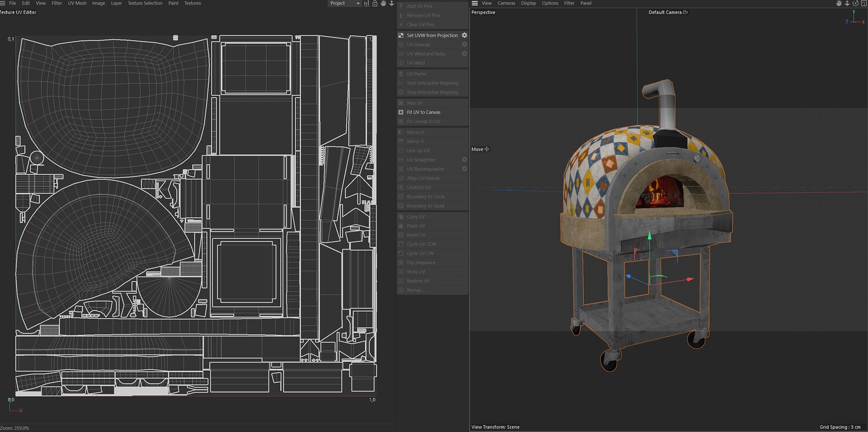
Task: Select the zoom arrows icon in UV editor header
Action: [391, 3]
